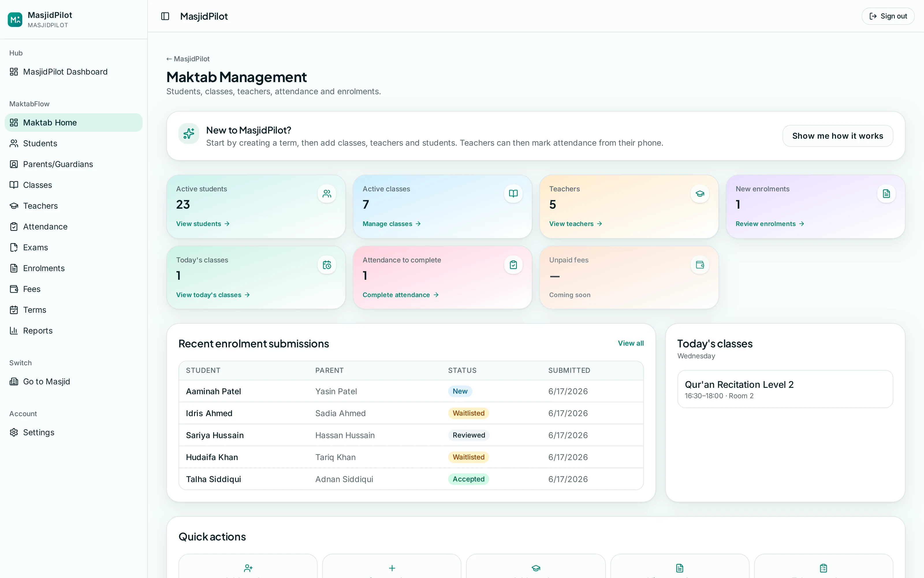Navigate to Attendance in sidebar
The image size is (924, 578).
(73, 227)
